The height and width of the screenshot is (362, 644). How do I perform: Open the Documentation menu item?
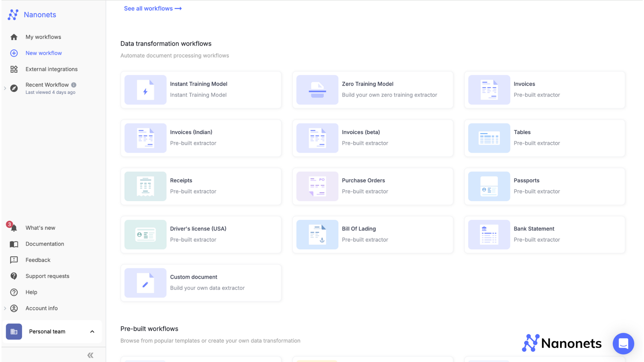pyautogui.click(x=45, y=244)
